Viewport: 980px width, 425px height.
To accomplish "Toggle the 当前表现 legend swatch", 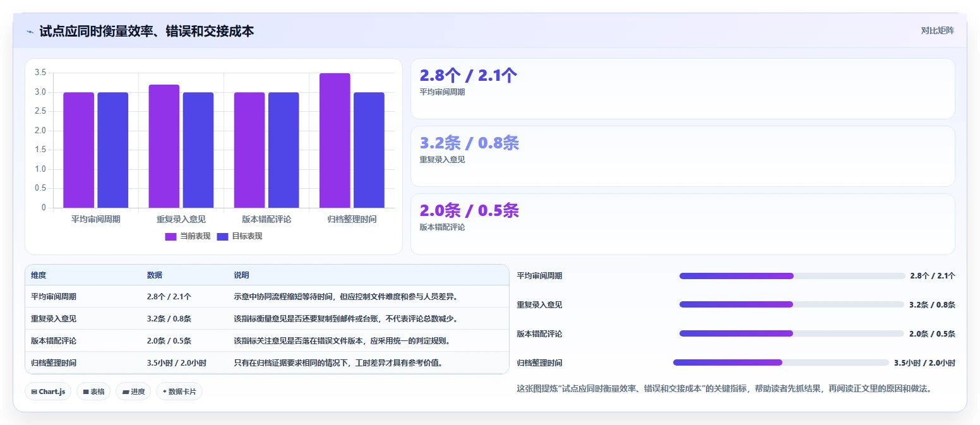I will [x=170, y=236].
